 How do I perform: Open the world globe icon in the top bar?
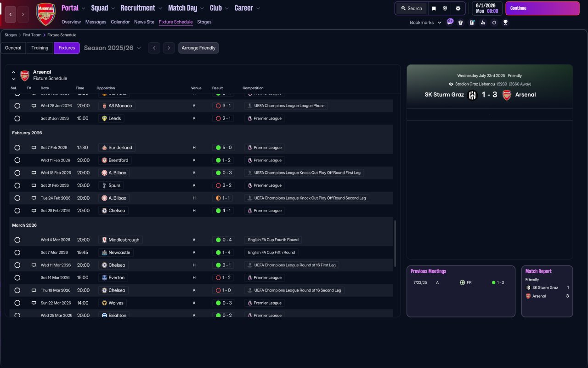[x=445, y=8]
